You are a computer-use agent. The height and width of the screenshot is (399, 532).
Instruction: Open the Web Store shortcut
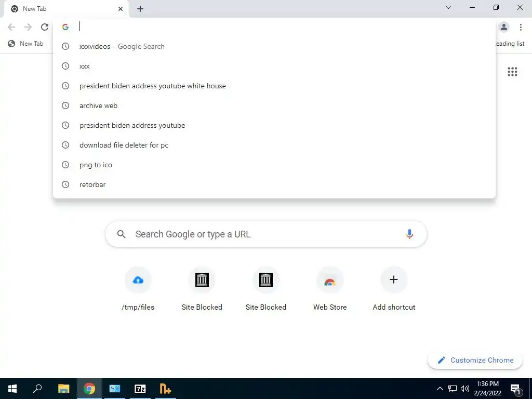tap(330, 289)
